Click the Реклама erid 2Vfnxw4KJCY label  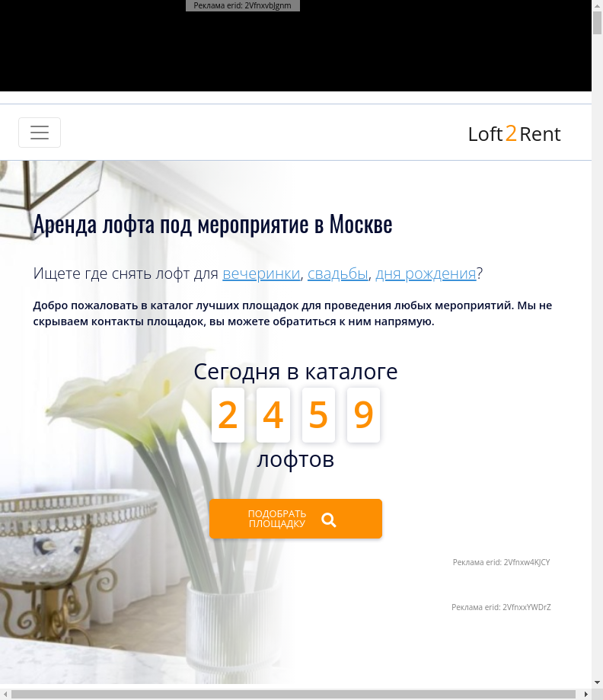[501, 562]
